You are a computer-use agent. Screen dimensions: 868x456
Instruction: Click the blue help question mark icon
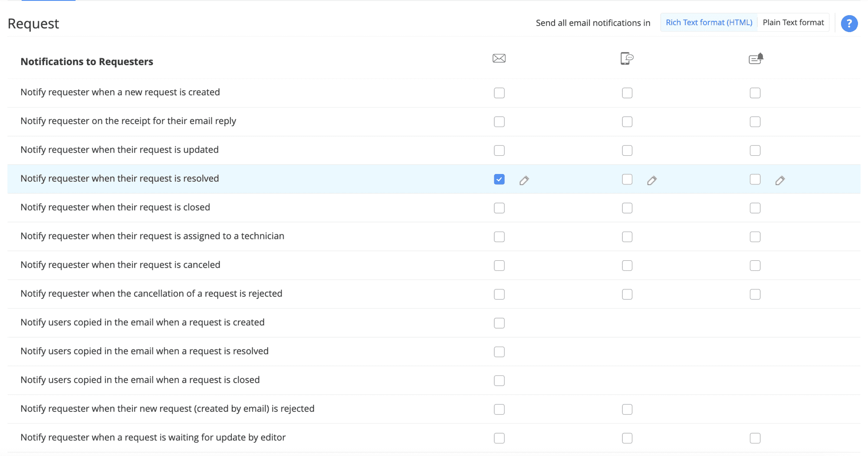(x=849, y=23)
